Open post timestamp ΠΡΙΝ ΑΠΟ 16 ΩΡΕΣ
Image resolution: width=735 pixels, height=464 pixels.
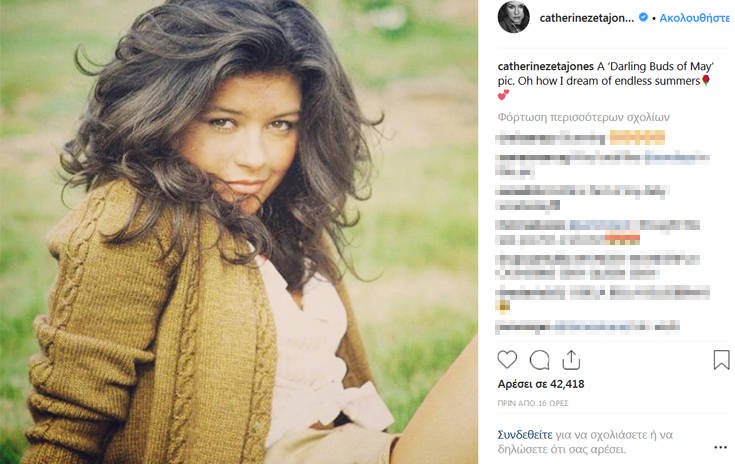click(533, 403)
